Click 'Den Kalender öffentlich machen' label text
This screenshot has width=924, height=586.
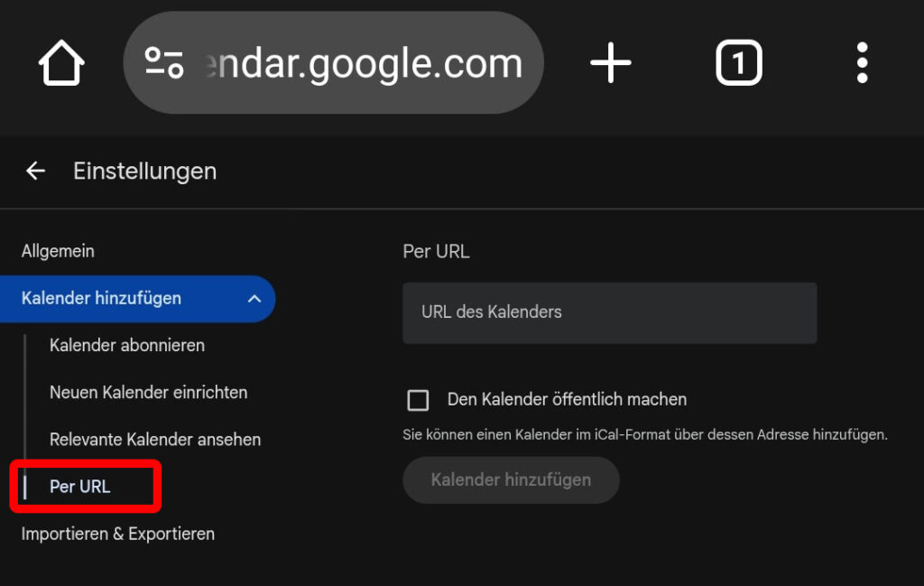567,400
